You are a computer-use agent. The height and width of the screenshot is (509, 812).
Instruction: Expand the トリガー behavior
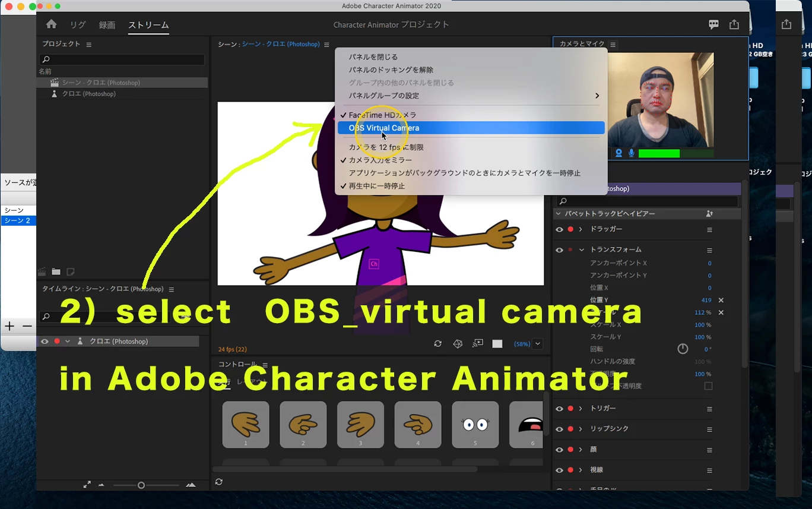(581, 409)
